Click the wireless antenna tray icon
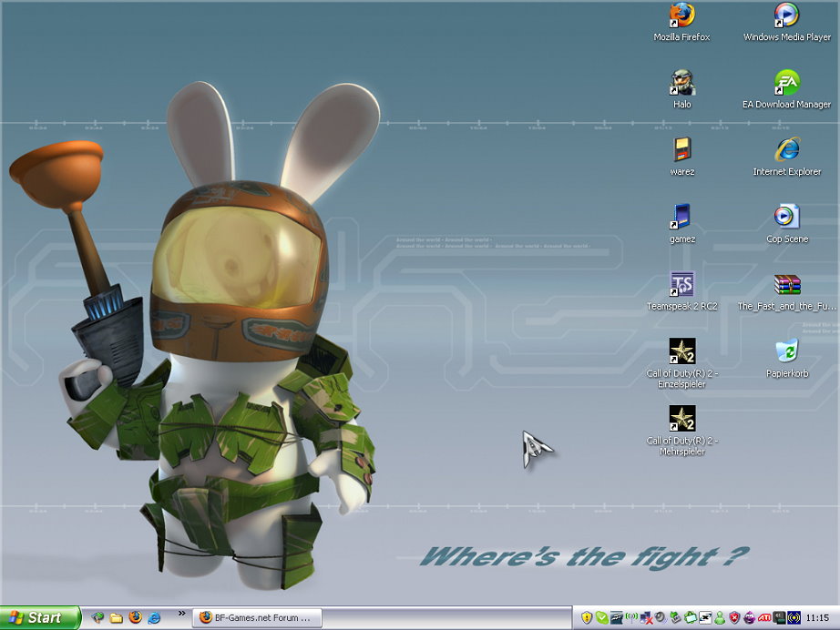Image resolution: width=840 pixels, height=630 pixels. (x=631, y=617)
